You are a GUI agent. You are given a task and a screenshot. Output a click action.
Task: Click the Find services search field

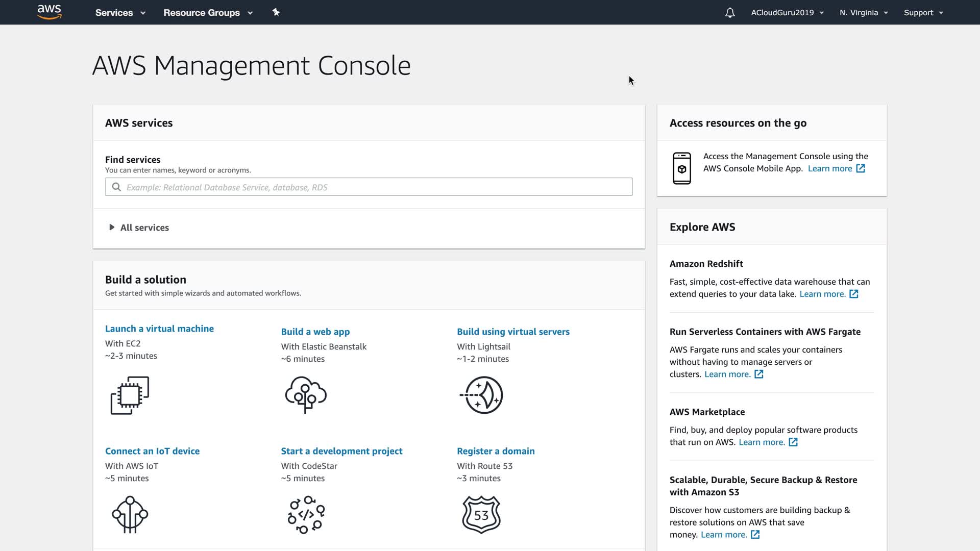coord(369,187)
